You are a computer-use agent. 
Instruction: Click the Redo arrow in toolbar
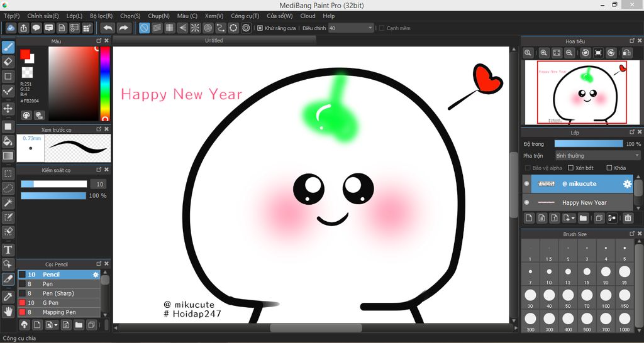tap(123, 28)
